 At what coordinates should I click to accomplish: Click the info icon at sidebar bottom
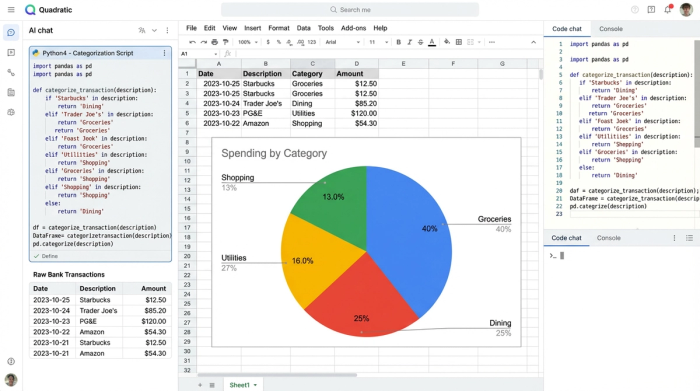point(11,361)
